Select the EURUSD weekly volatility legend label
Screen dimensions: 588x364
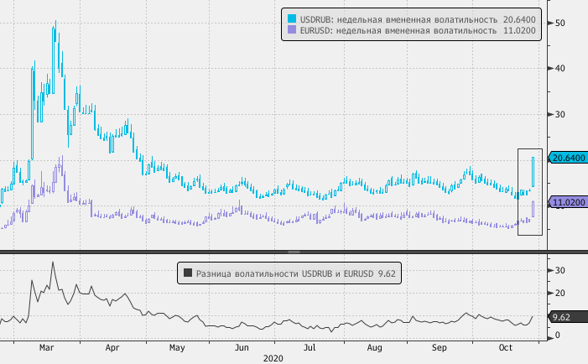pos(398,30)
